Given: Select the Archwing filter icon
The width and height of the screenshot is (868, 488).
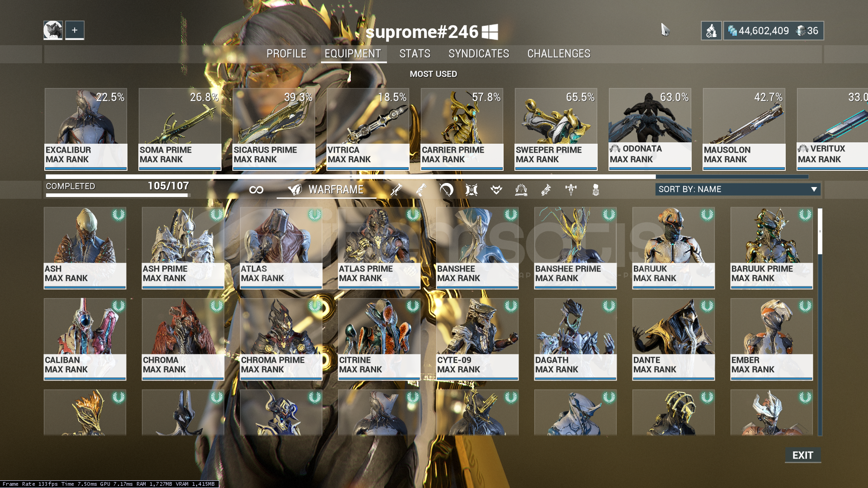Looking at the screenshot, I should pyautogui.click(x=521, y=190).
